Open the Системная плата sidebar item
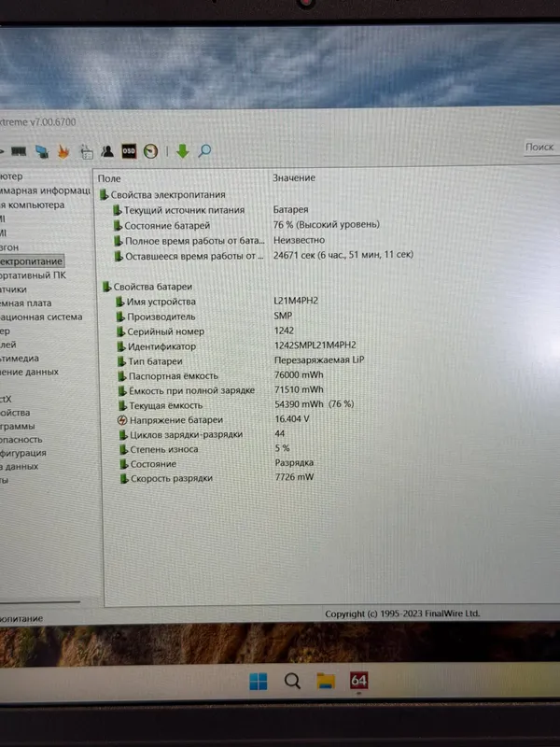 [26, 303]
